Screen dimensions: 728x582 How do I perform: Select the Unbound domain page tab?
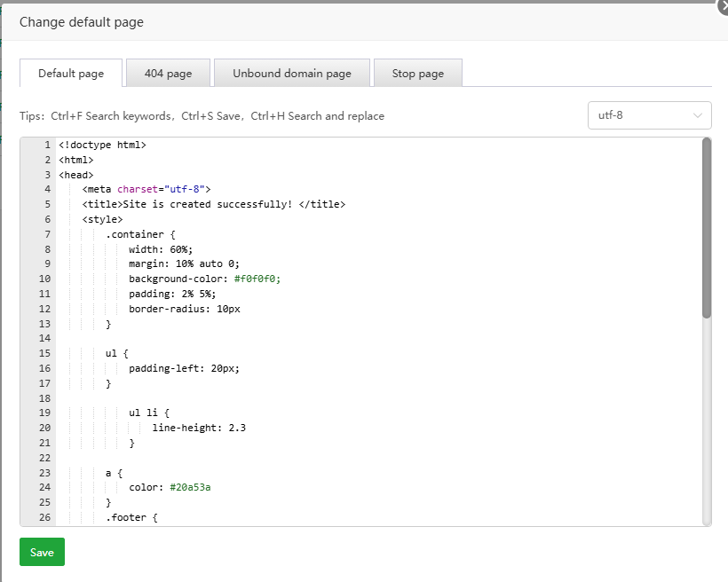292,74
